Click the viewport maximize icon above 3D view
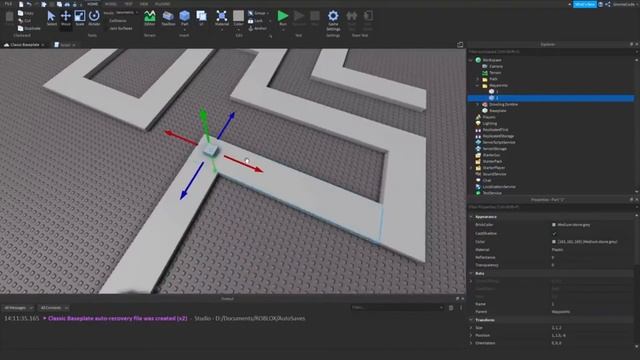Screen dimensions: 640x360 [460, 44]
